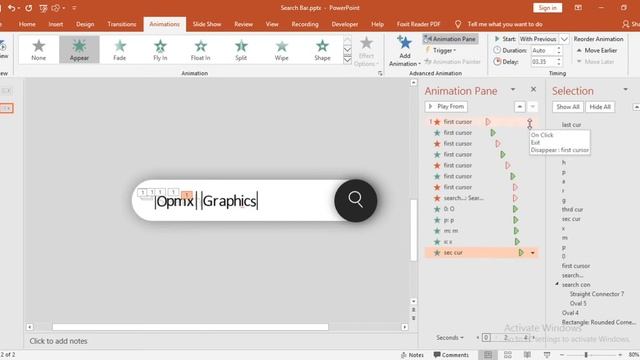Move animation up in Animation Pane
This screenshot has height=360, width=640.
(x=520, y=107)
